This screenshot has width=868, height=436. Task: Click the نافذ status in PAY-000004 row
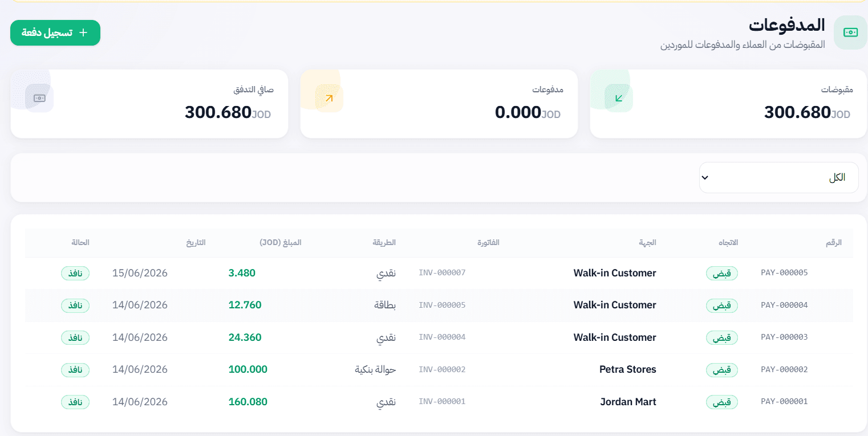point(75,305)
